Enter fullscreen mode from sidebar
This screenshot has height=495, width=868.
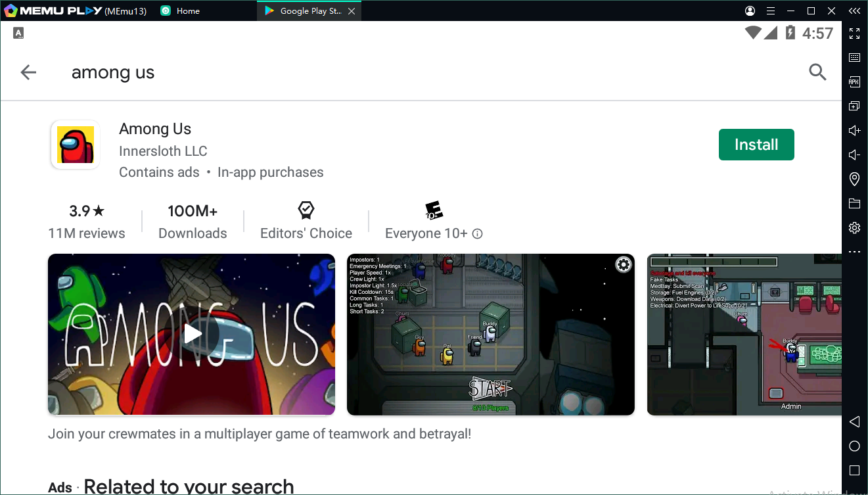tap(854, 34)
